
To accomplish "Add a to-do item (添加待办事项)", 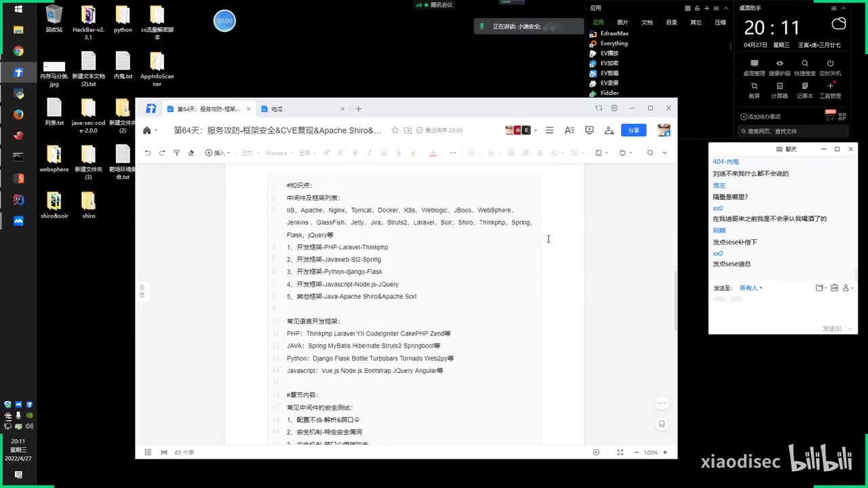I will 761,117.
